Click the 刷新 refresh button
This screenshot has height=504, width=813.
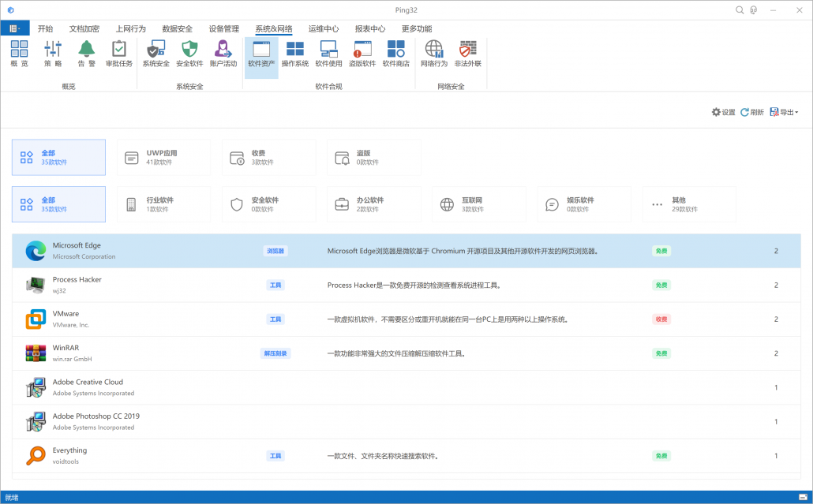pyautogui.click(x=752, y=112)
